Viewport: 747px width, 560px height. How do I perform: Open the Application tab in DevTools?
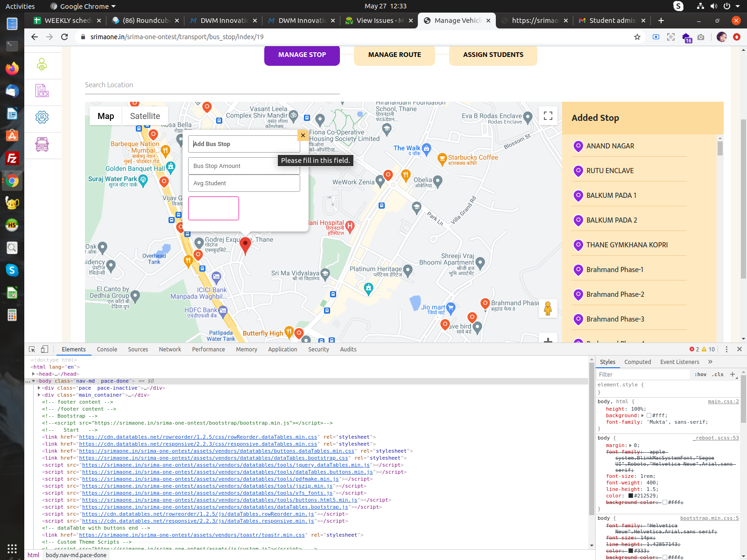[x=282, y=349]
